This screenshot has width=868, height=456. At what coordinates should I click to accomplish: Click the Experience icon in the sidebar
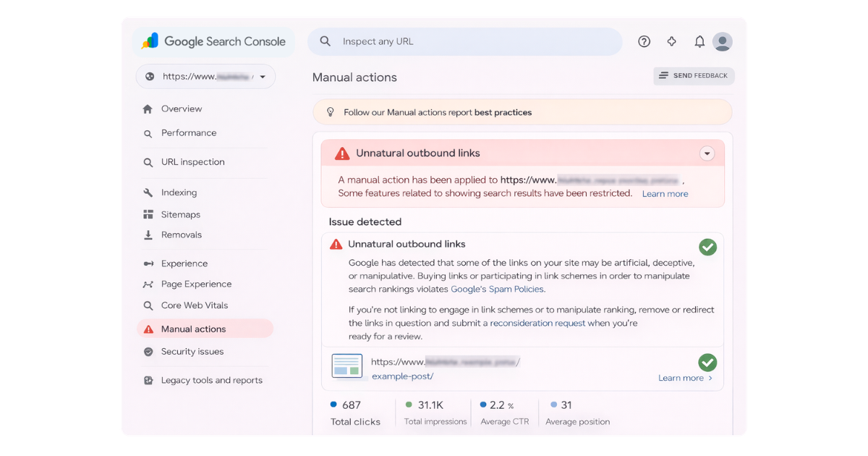148,263
